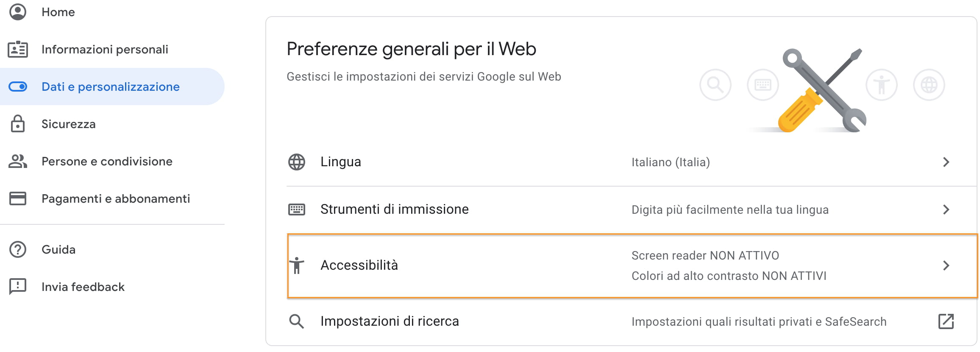Open the Sicurezza menu item
The image size is (980, 352).
click(x=69, y=124)
